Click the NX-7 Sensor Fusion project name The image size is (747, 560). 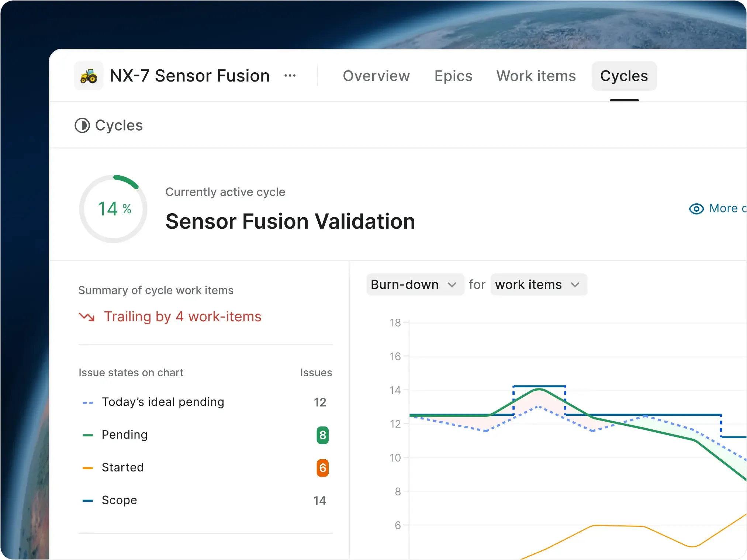[x=190, y=76]
